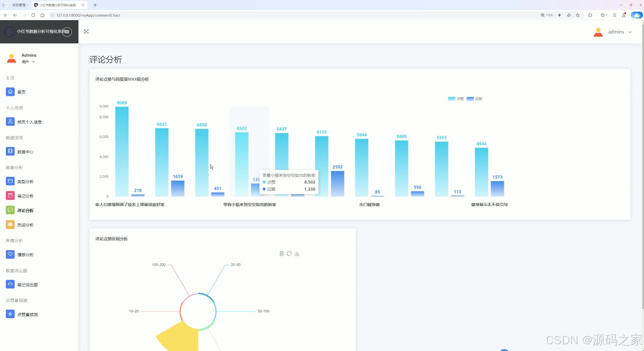The height and width of the screenshot is (351, 644).
Task: Toggle the 回复 legend series
Action: 474,99
